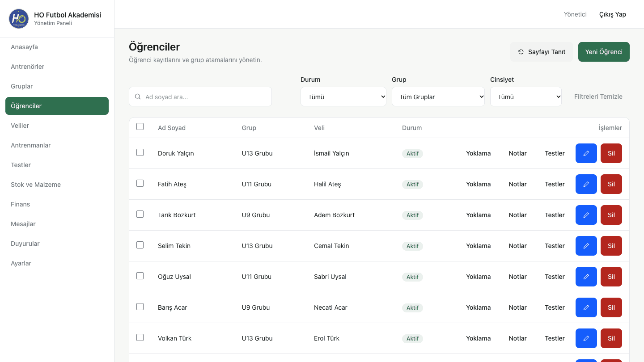
Task: Tick the select-all checkbox in table header
Action: [140, 126]
